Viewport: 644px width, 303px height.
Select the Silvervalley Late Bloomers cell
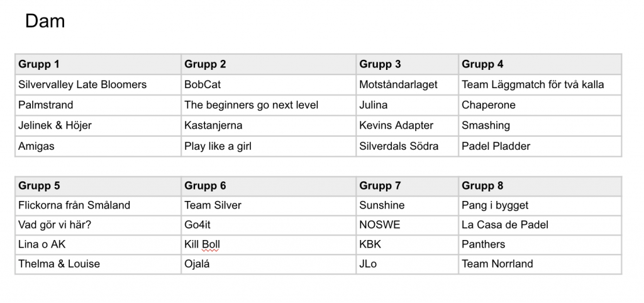[98, 84]
